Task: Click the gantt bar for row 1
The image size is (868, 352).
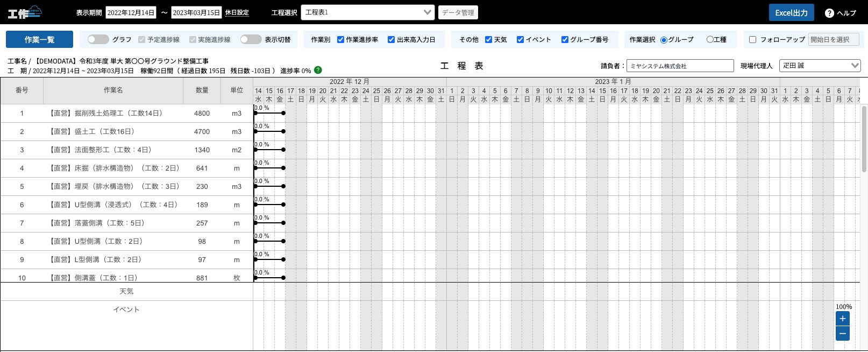Action: 269,113
